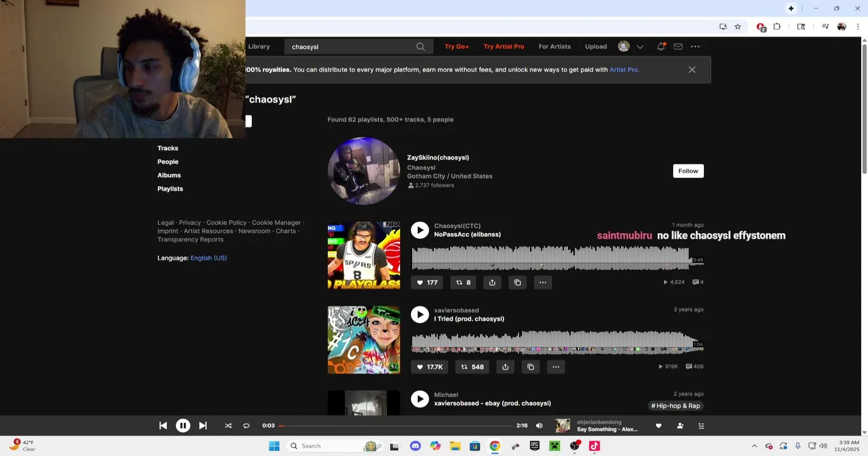Toggle repeat in the player bar
This screenshot has width=868, height=456.
click(x=246, y=426)
